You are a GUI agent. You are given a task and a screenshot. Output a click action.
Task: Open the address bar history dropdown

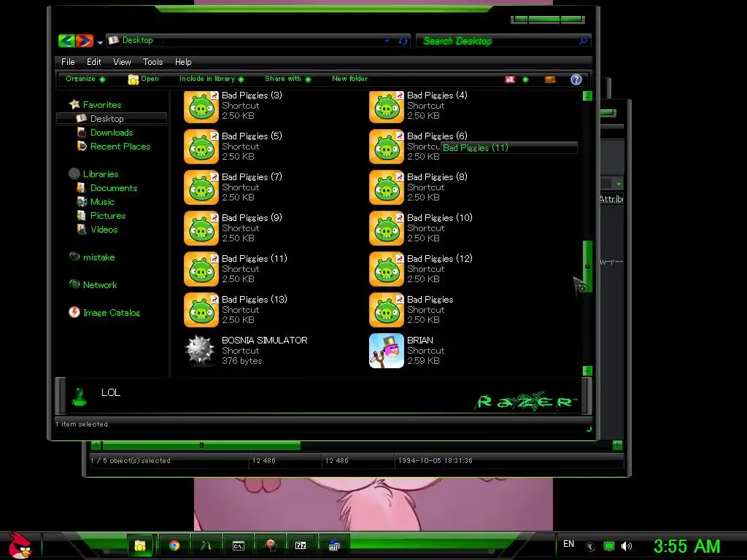pos(387,41)
